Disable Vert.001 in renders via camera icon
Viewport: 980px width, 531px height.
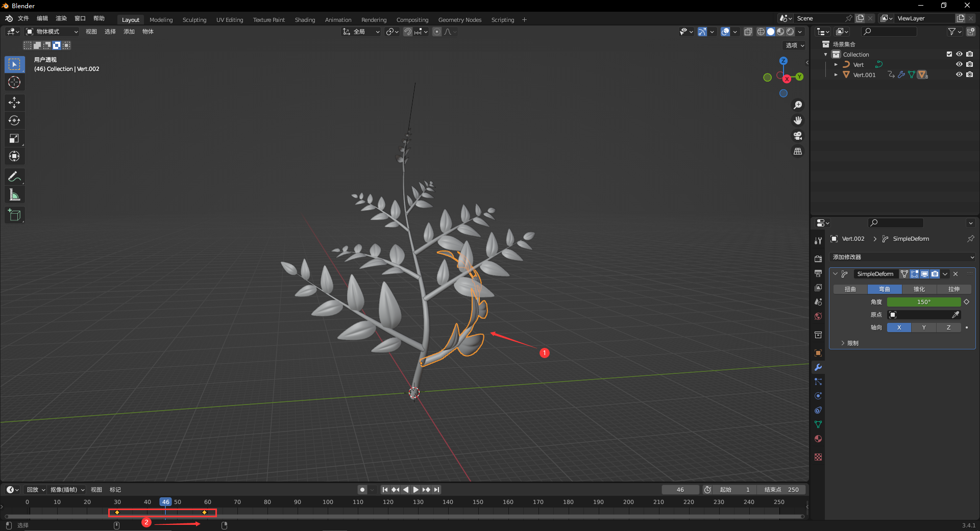point(970,74)
